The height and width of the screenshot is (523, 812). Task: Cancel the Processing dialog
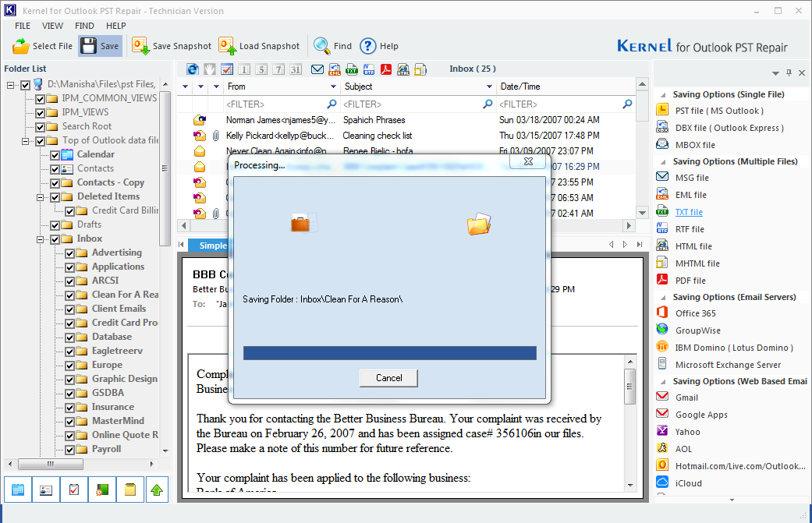tap(389, 378)
